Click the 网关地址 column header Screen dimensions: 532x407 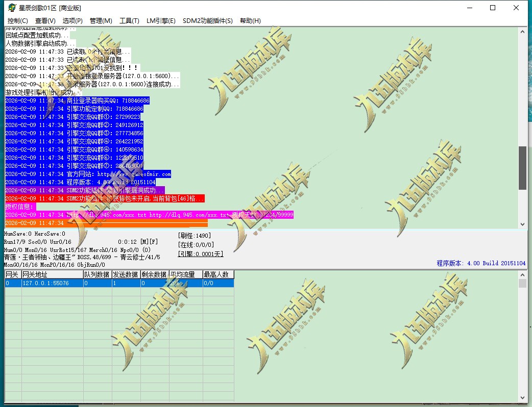click(52, 274)
